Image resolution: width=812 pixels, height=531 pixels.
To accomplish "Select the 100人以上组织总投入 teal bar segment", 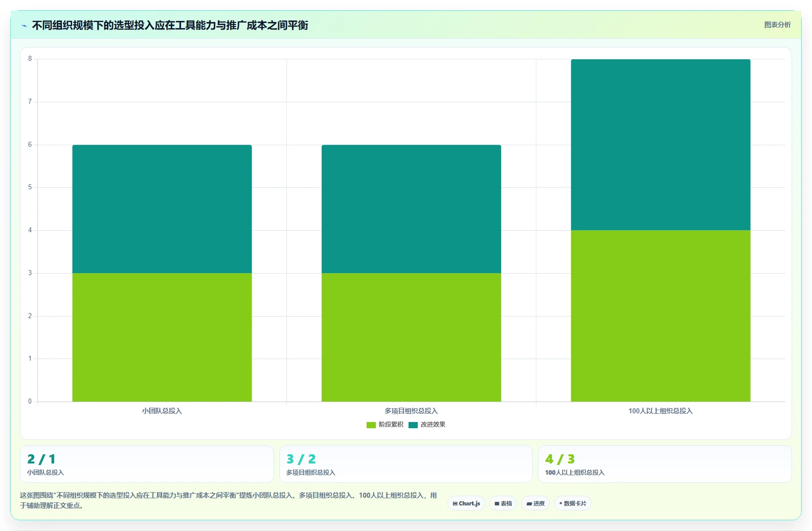I will pos(661,145).
